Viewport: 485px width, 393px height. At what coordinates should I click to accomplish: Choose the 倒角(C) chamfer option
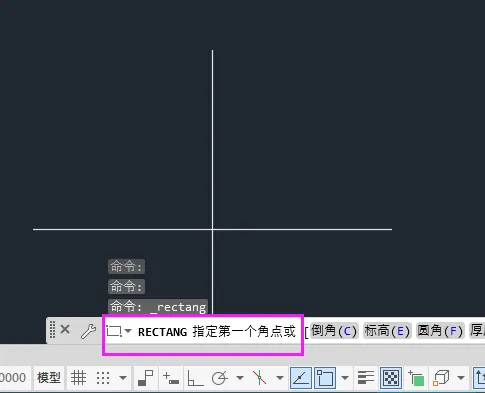(x=334, y=331)
